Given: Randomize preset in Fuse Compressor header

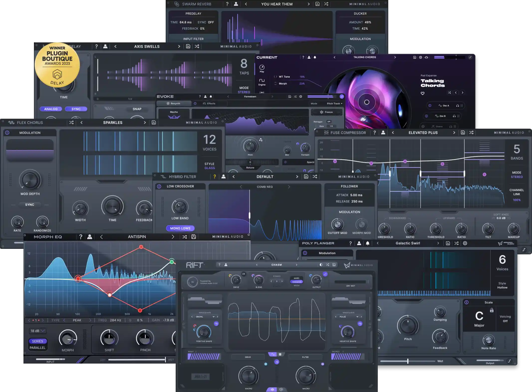Looking at the screenshot, I should click(x=471, y=133).
